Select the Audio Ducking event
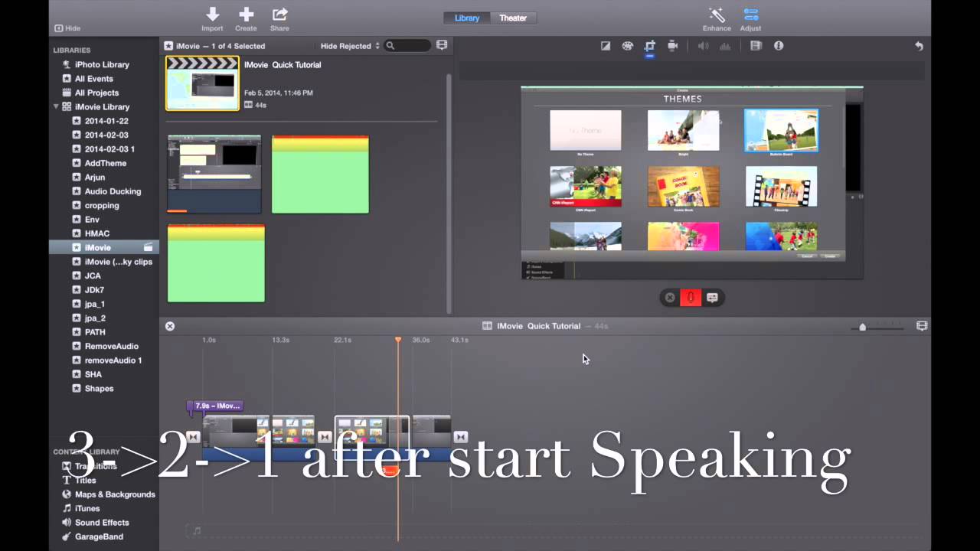 [113, 191]
